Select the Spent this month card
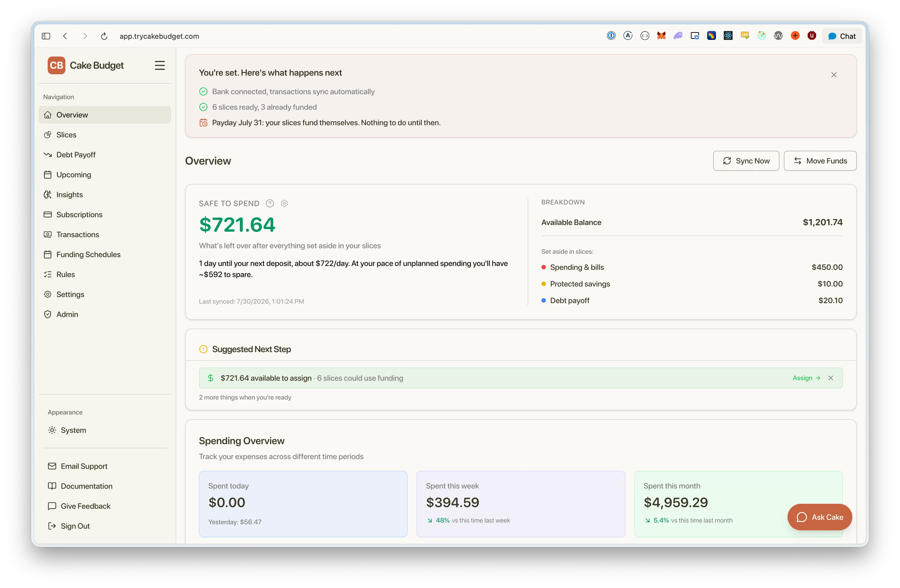 (738, 504)
